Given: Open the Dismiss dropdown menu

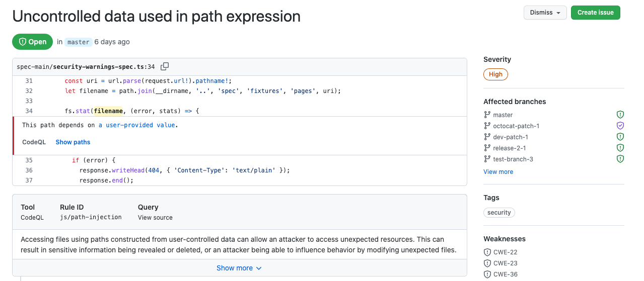Looking at the screenshot, I should point(545,13).
